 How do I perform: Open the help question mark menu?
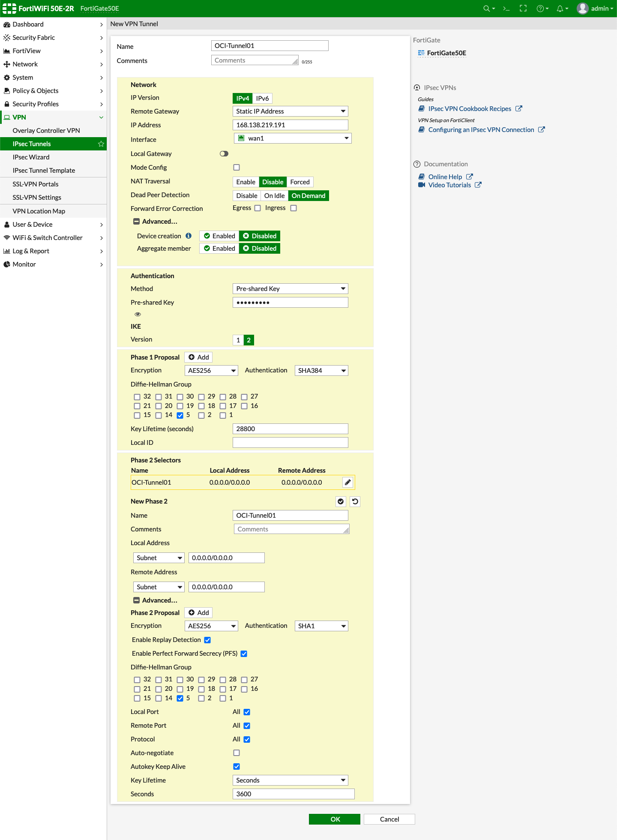click(542, 9)
